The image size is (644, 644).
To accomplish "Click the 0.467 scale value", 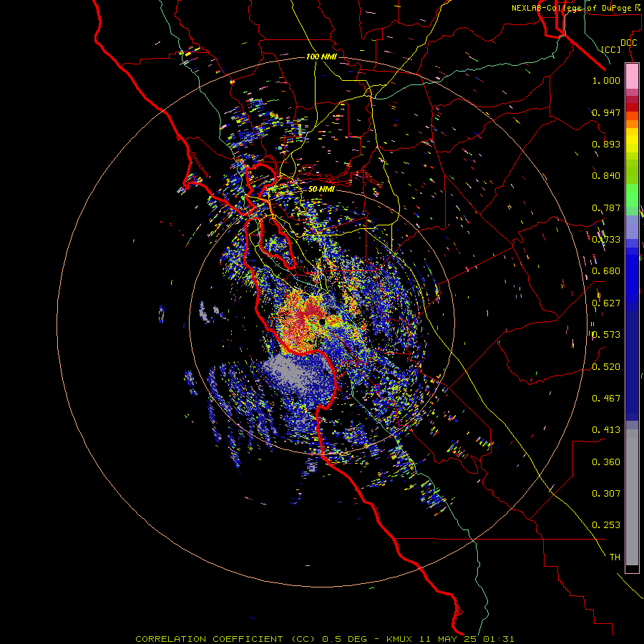I will tap(606, 399).
